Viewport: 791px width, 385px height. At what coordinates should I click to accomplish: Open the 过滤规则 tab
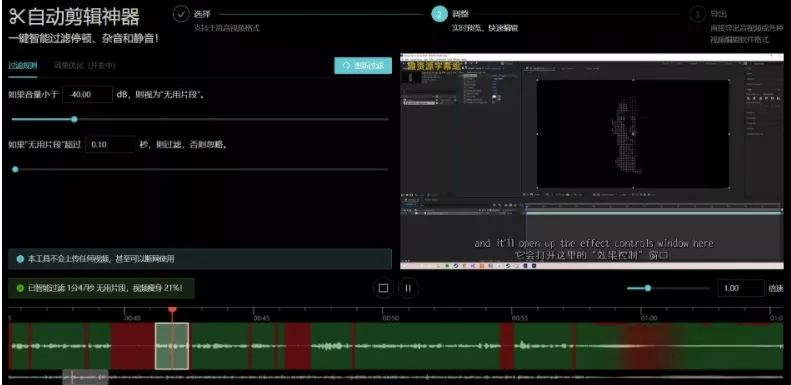(x=23, y=65)
